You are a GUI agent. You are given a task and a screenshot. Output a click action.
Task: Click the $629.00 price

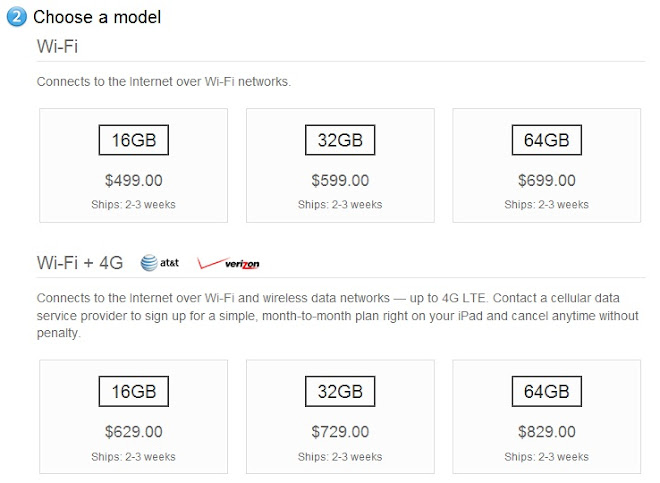click(133, 432)
